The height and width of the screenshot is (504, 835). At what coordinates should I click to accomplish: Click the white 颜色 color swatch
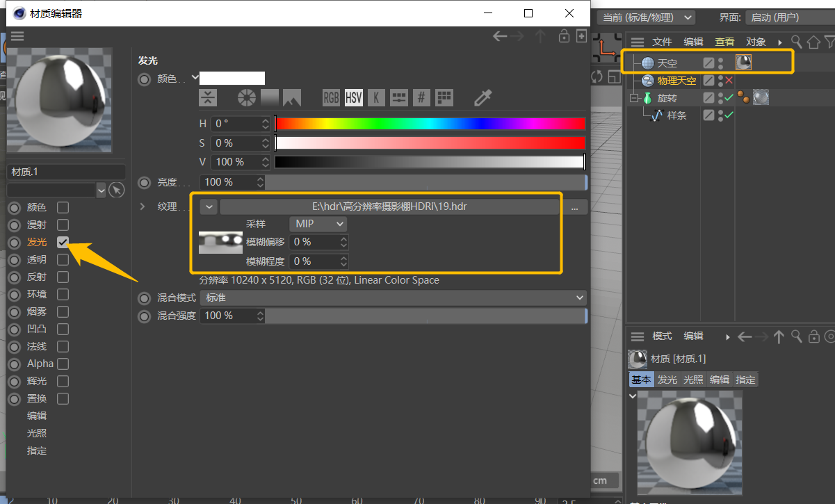[232, 78]
